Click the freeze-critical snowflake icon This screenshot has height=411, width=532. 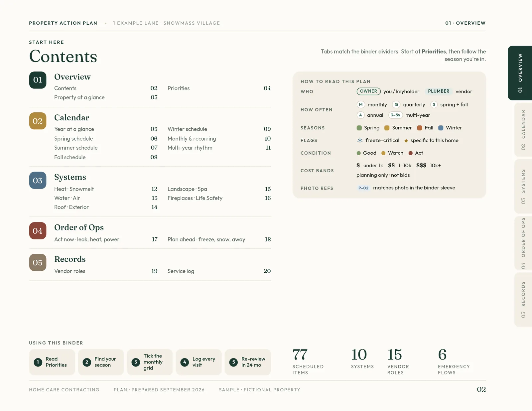(x=360, y=140)
